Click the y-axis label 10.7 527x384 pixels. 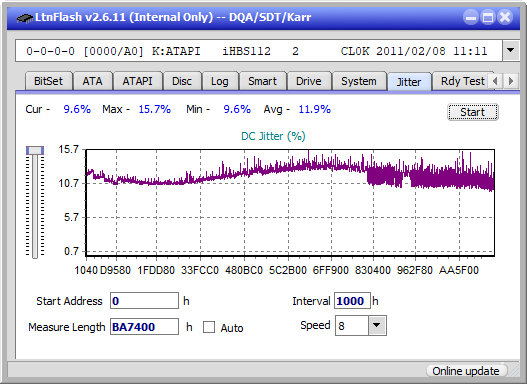click(68, 183)
